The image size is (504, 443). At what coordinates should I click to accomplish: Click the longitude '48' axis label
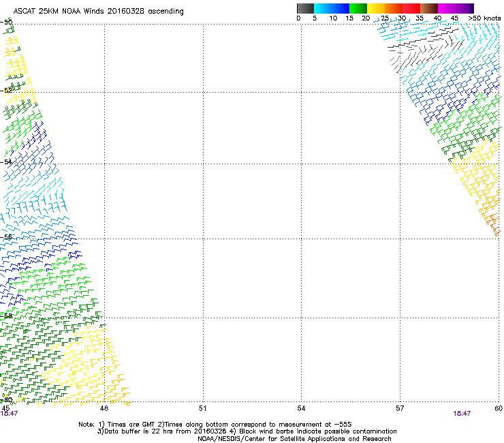point(104,408)
